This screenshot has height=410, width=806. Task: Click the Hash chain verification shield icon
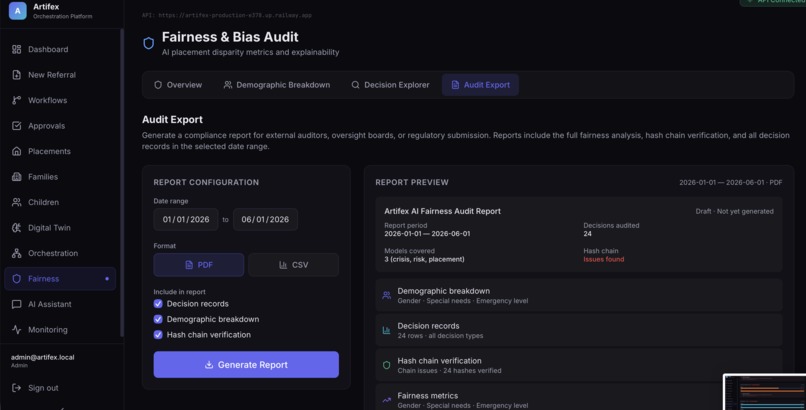pyautogui.click(x=387, y=365)
